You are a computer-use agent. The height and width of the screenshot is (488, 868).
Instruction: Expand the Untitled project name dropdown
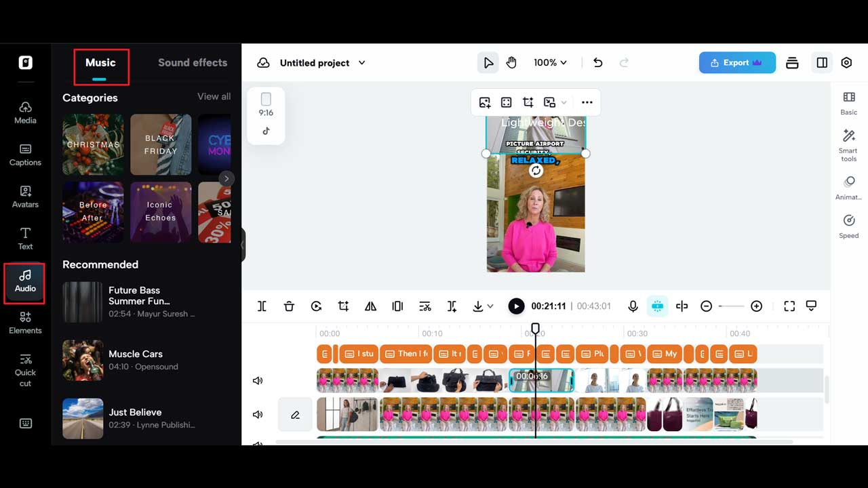(x=361, y=62)
